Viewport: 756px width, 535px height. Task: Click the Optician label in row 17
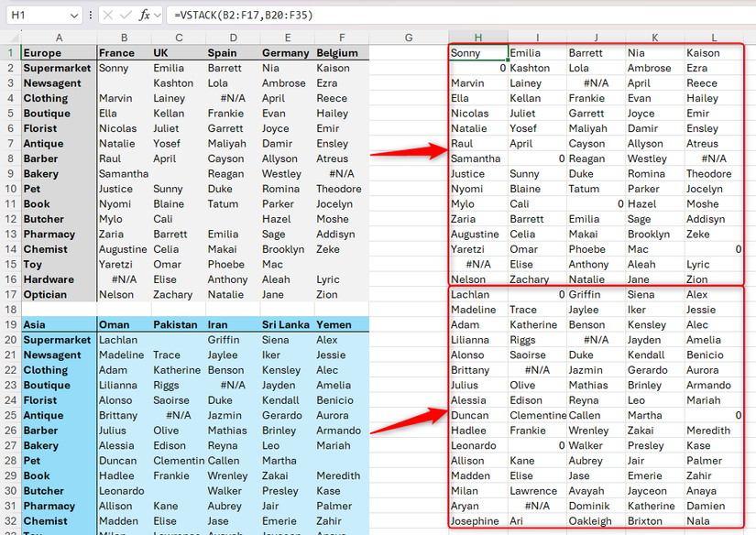click(x=59, y=294)
